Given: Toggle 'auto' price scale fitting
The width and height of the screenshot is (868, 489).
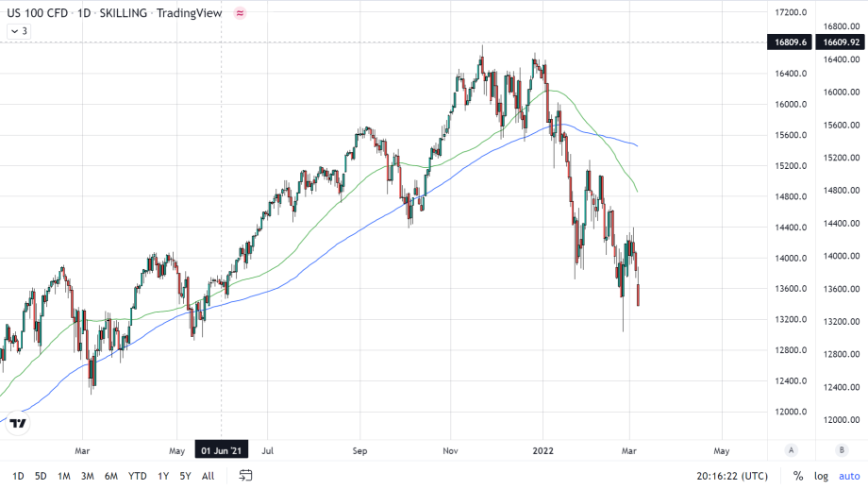Looking at the screenshot, I should [x=849, y=476].
